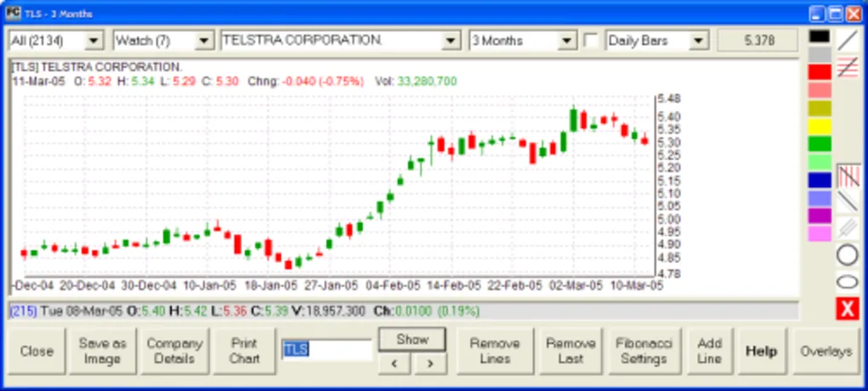
Task: Go to previous stock with left arrow
Action: pos(394,364)
